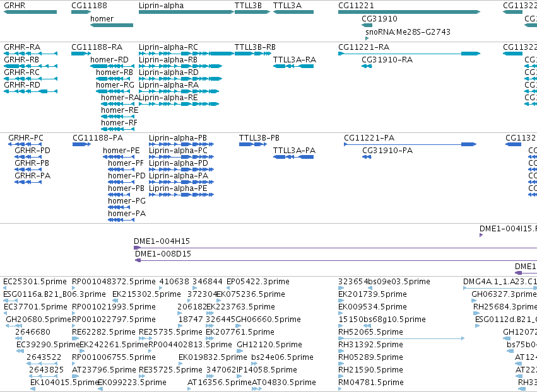This screenshot has height=392, width=537.
Task: Select transcript Liprin-alpha-RD
Action: click(x=180, y=79)
